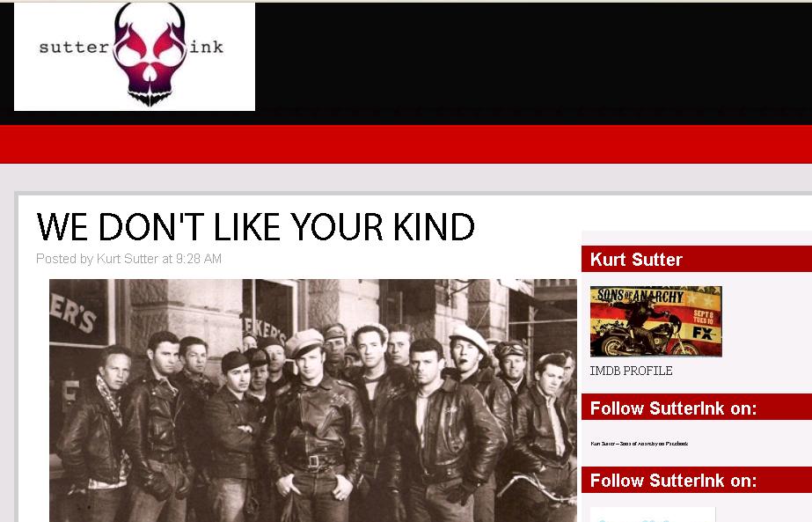Click the FX network logo on the banner
The width and height of the screenshot is (812, 522).
[x=703, y=334]
